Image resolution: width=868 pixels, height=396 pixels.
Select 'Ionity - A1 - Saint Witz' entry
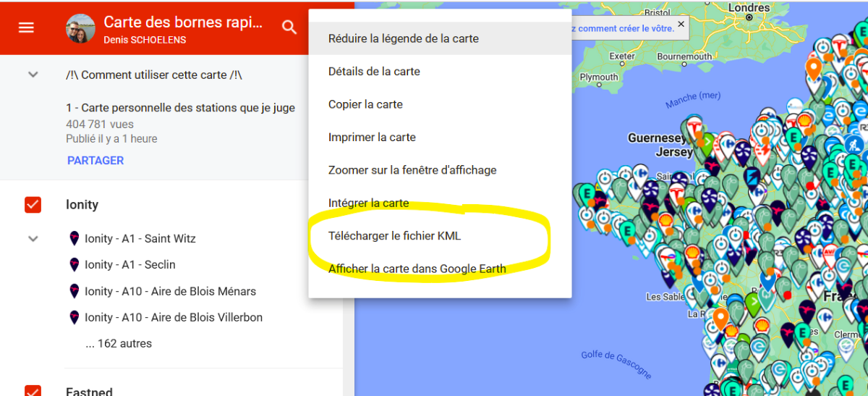pyautogui.click(x=140, y=238)
